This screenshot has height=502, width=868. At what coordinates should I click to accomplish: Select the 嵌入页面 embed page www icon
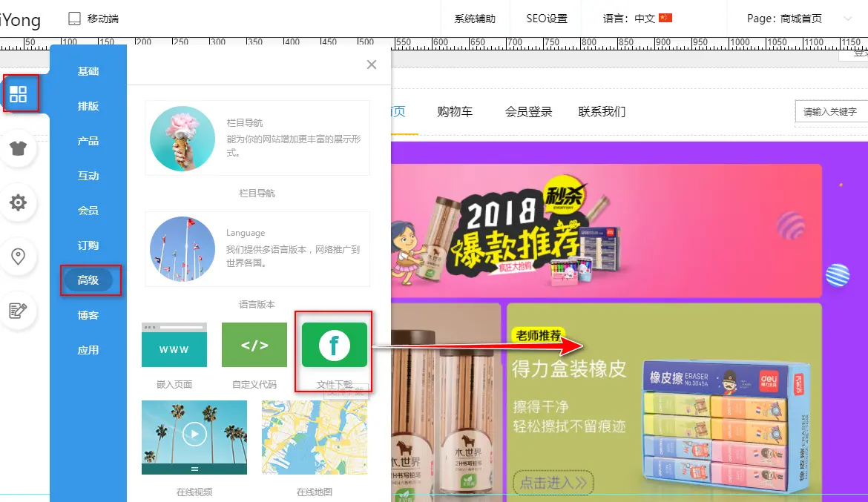click(174, 345)
